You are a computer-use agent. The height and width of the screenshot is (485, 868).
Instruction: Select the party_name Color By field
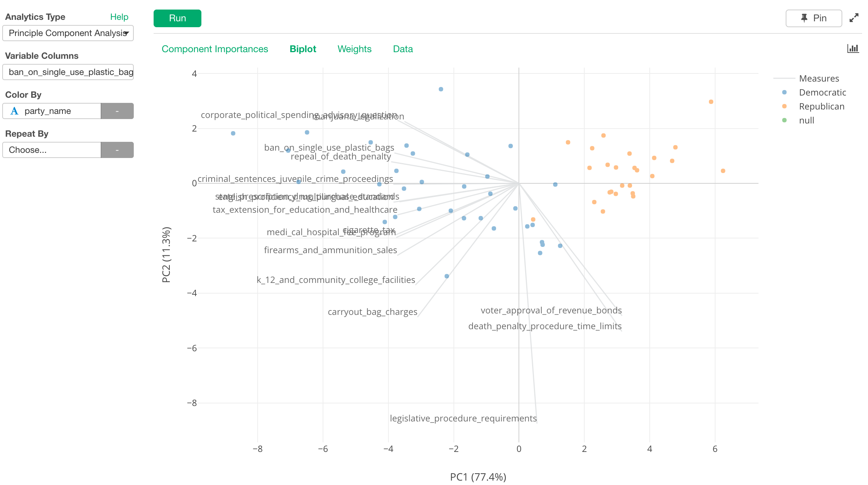click(52, 111)
